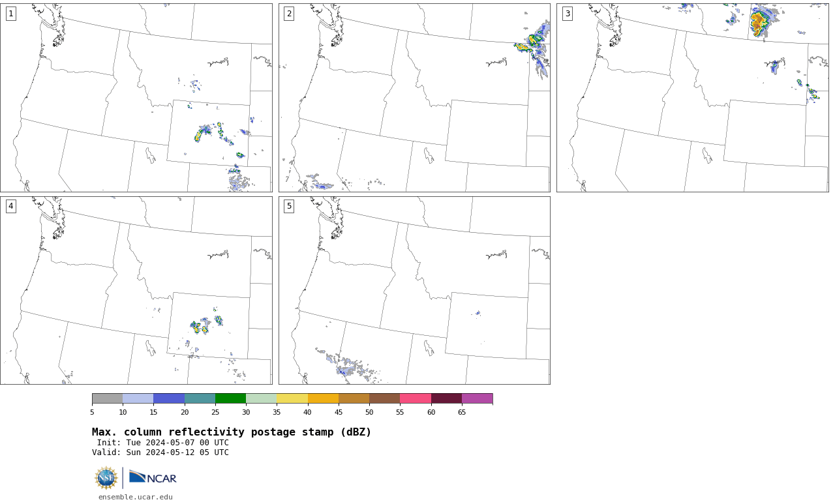Open ensemble member 2 reflectivity map
The height and width of the screenshot is (504, 835).
pyautogui.click(x=414, y=98)
